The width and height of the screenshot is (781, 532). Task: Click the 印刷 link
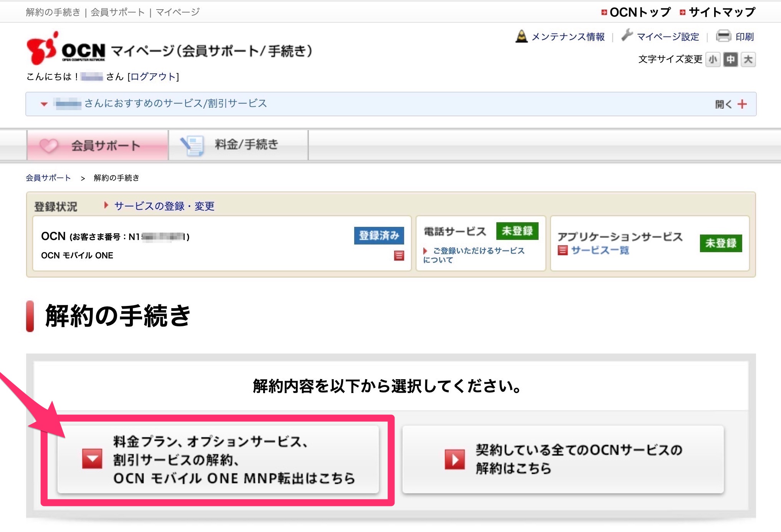745,37
